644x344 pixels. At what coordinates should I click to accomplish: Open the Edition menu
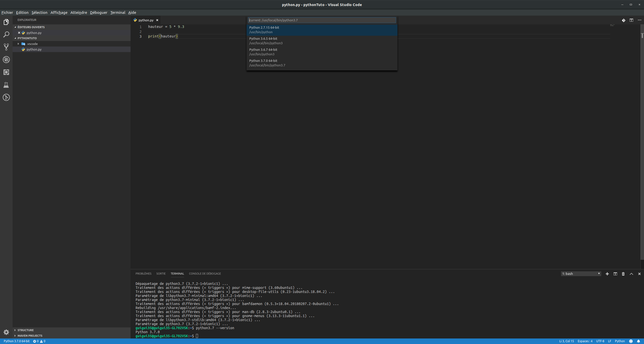point(22,12)
